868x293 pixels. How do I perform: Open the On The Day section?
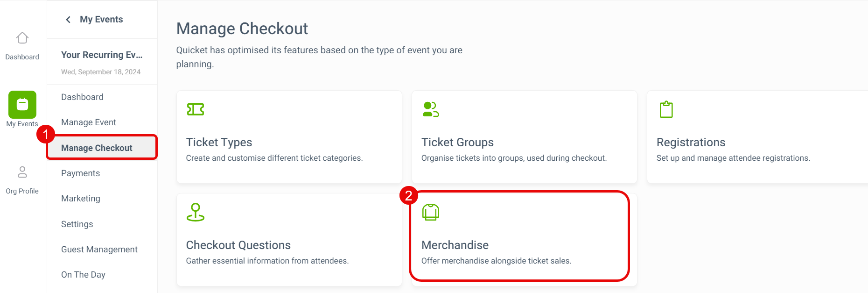tap(83, 275)
